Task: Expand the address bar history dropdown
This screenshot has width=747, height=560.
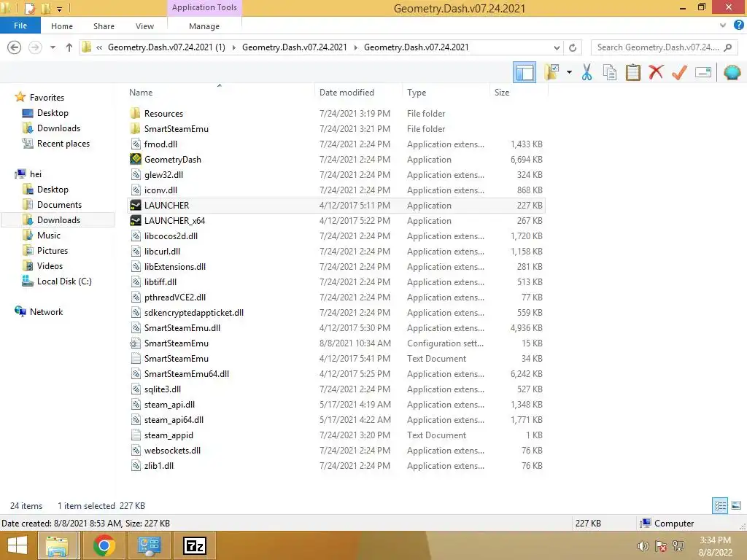Action: click(x=557, y=47)
